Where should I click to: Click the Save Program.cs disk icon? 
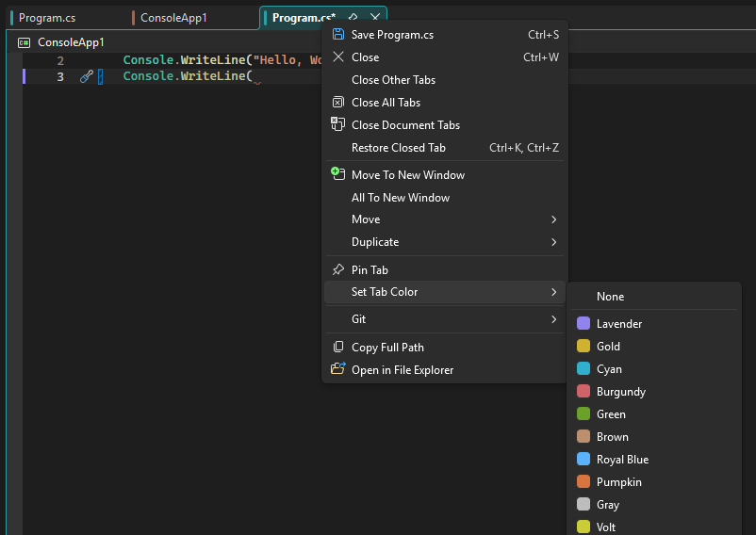pyautogui.click(x=338, y=35)
